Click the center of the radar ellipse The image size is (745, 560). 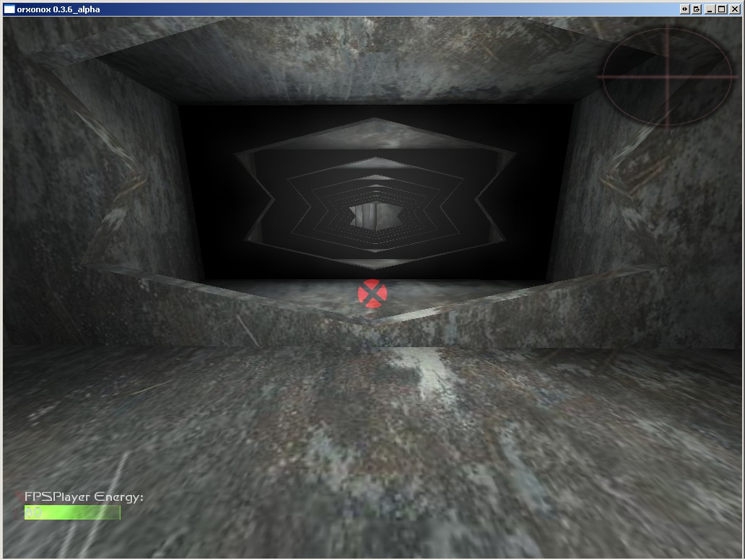[x=667, y=75]
